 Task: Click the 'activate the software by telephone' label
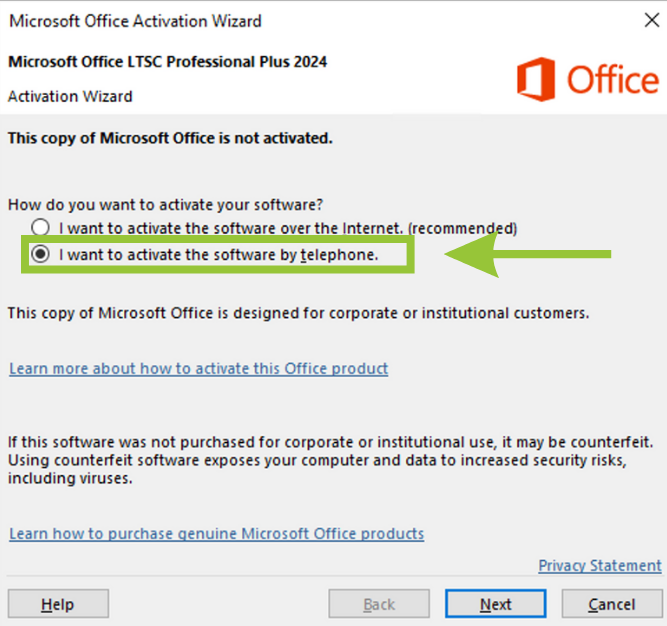(x=218, y=255)
